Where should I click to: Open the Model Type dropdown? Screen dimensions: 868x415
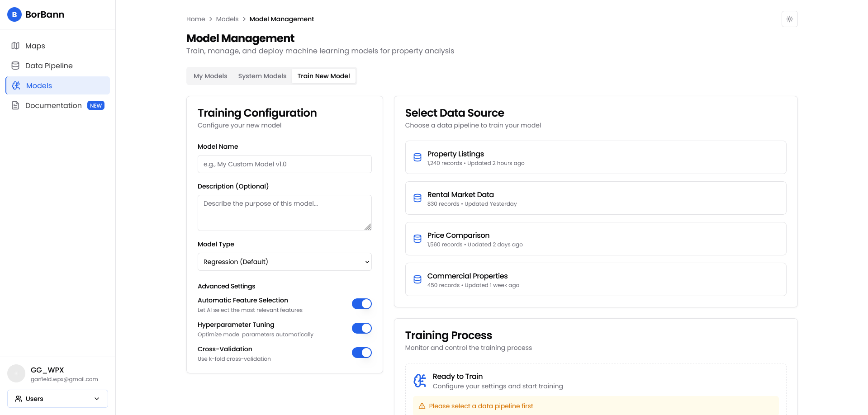point(285,262)
